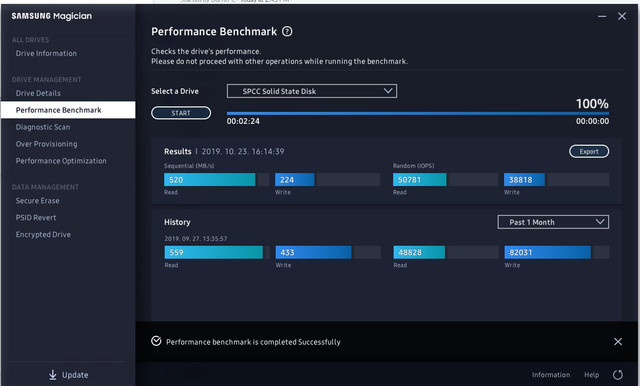Click the random read 50781 result bar
Viewport: 640px width, 386px height.
(x=445, y=180)
